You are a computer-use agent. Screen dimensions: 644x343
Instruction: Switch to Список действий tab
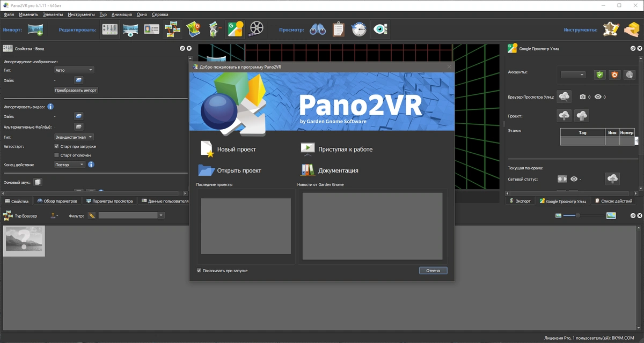612,202
